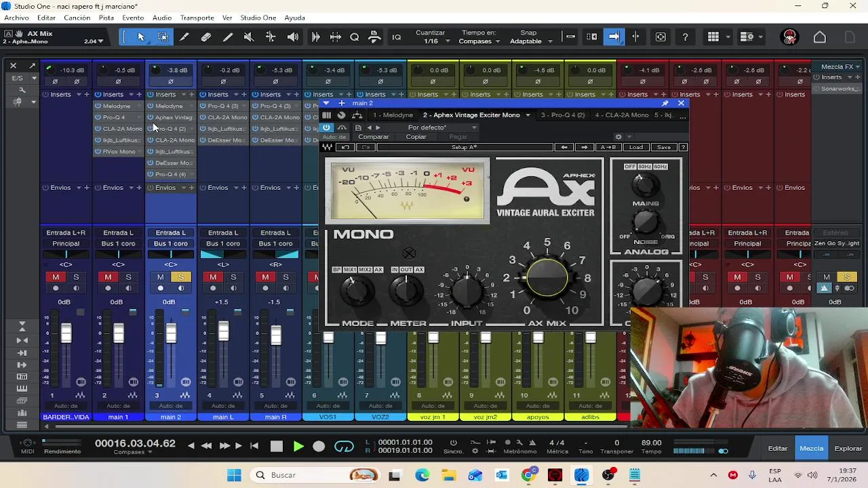The height and width of the screenshot is (488, 868).
Task: Click the Waves Save button
Action: coord(664,147)
